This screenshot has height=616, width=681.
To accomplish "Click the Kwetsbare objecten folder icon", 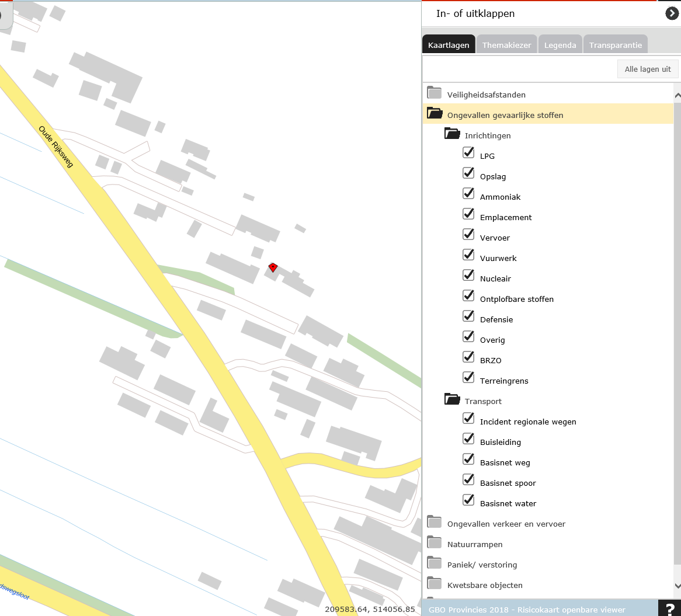I will click(x=434, y=583).
